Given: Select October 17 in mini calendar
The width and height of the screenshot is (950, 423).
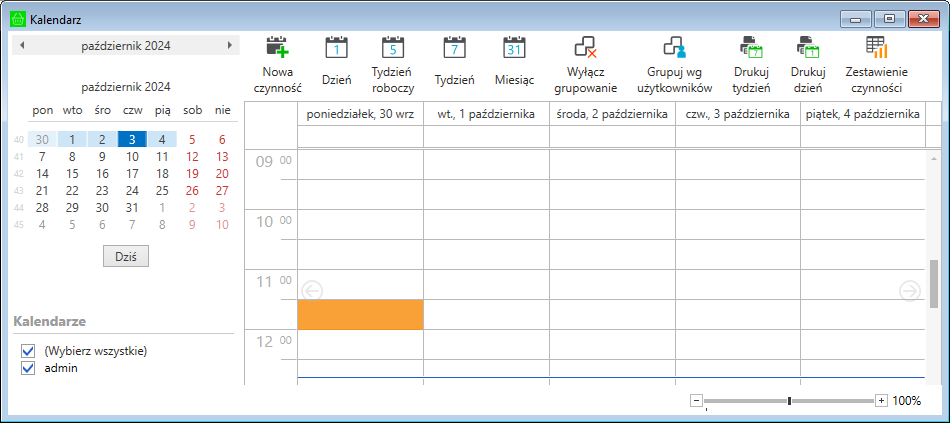Looking at the screenshot, I should (x=132, y=173).
